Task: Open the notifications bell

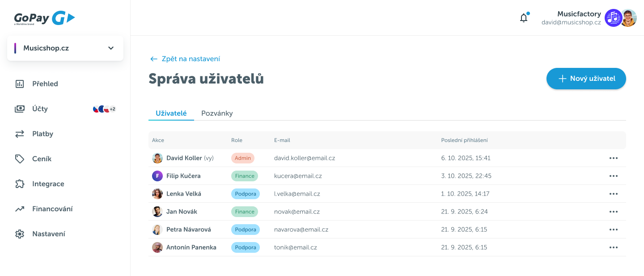Action: [524, 18]
